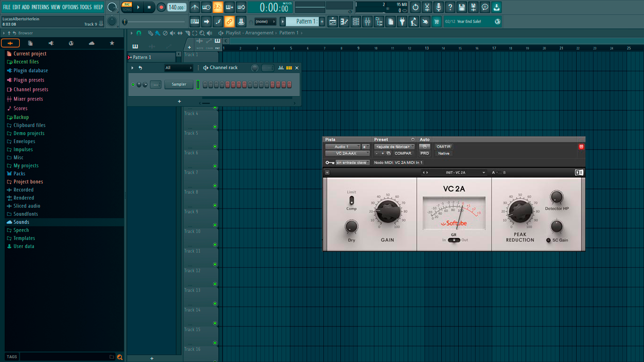Open the FILE menu
Image resolution: width=644 pixels, height=362 pixels.
7,7
